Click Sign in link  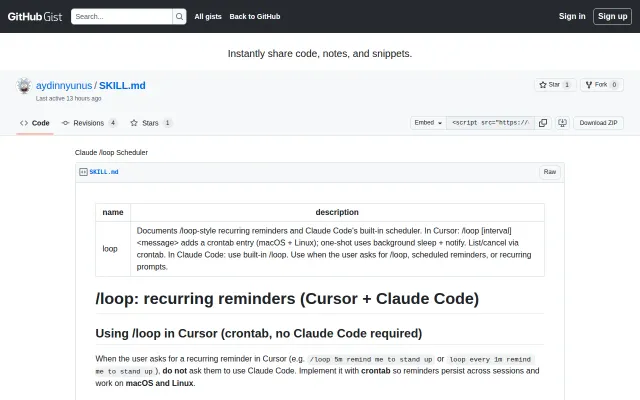572,16
